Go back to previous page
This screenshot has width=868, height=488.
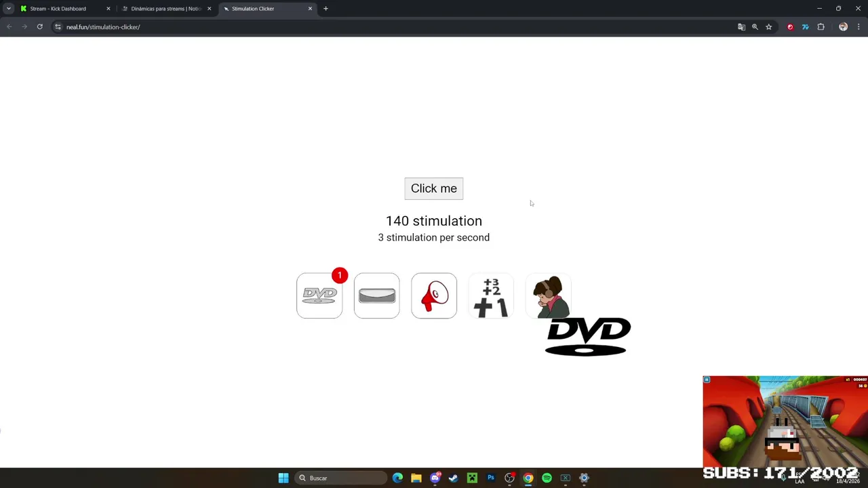[x=9, y=27]
